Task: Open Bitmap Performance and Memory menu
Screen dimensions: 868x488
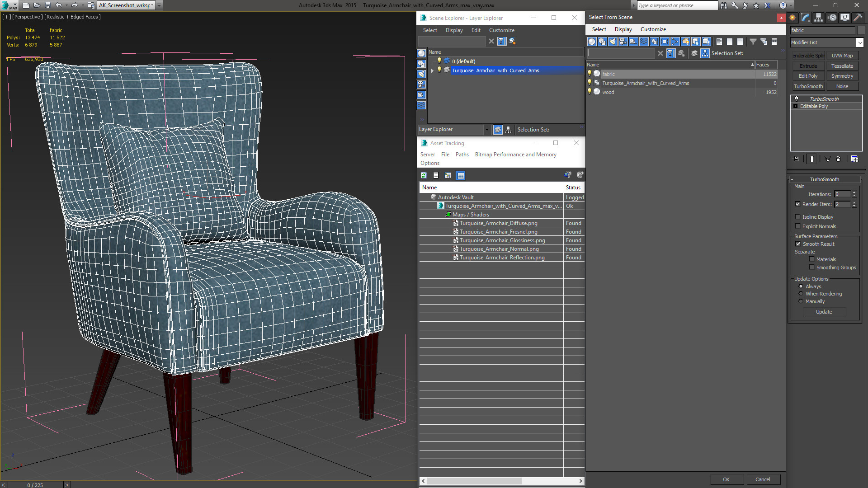Action: pyautogui.click(x=515, y=155)
